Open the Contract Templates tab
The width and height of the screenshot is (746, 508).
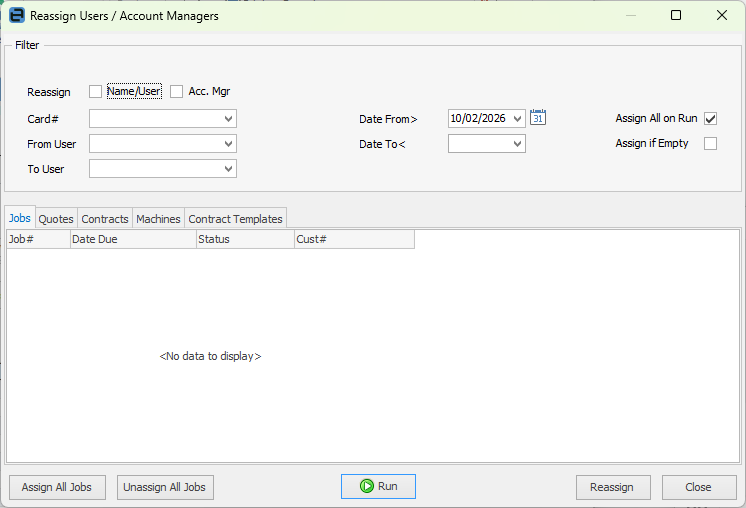[x=236, y=219]
